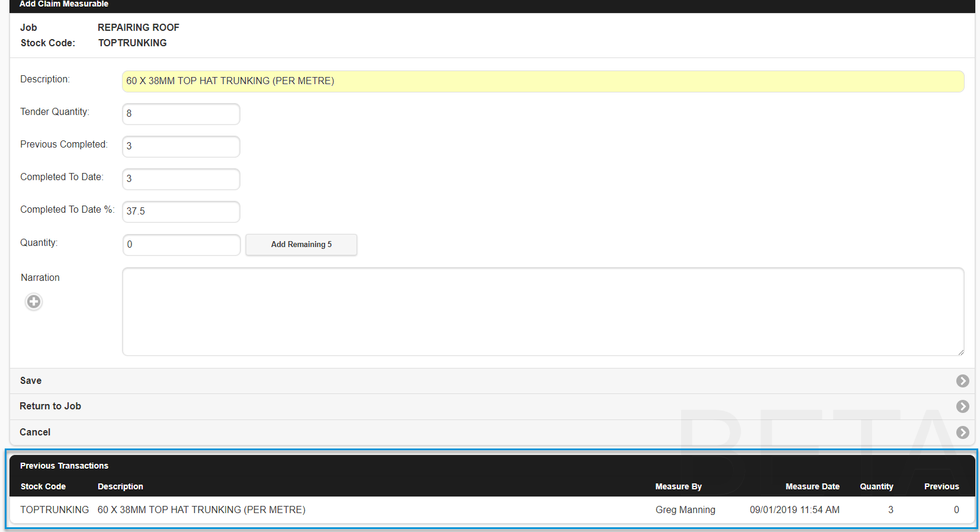Click the Add Remaining 5 button
This screenshot has width=980, height=532.
[x=301, y=245]
